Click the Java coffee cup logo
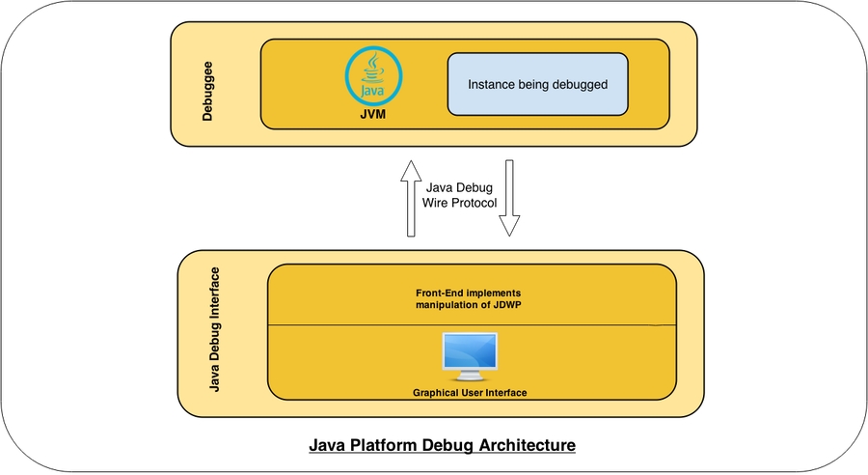Screen dimensions: 868x475 [x=373, y=78]
